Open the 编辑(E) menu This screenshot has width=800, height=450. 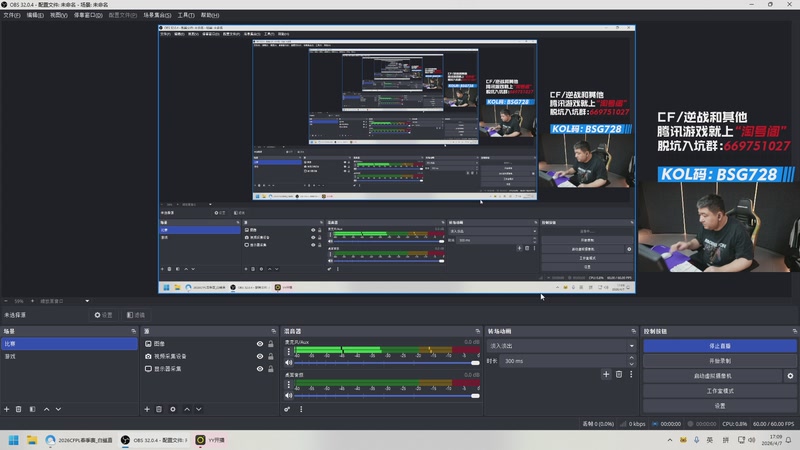35,15
